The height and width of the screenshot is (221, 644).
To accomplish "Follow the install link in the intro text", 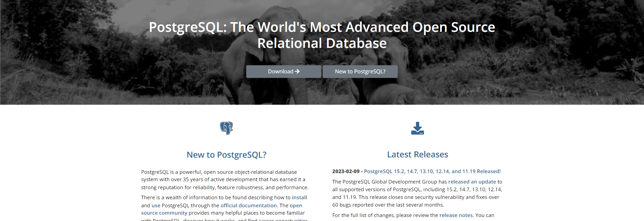I will tap(300, 198).
